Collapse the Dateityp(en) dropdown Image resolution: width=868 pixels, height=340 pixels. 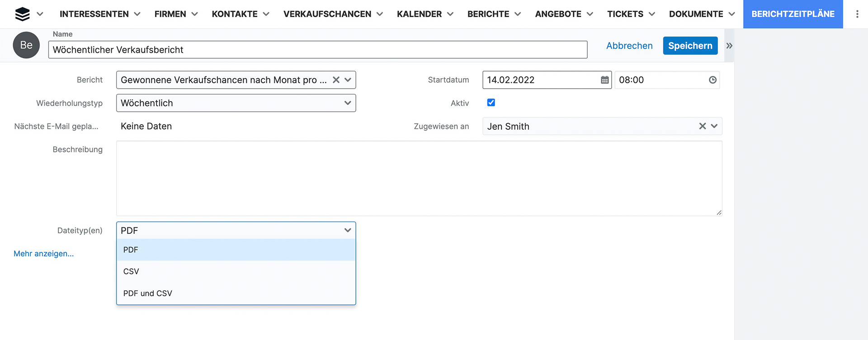[x=347, y=230]
